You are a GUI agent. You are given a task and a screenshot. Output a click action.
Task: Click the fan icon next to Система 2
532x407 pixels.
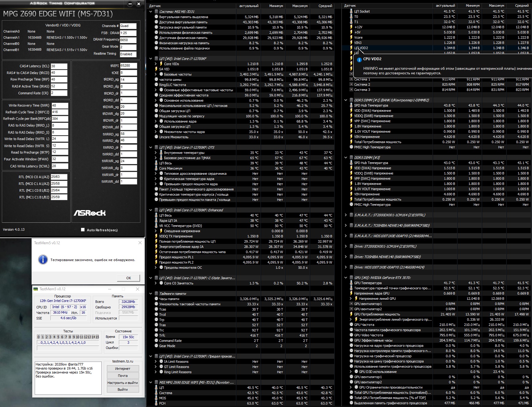351,84
